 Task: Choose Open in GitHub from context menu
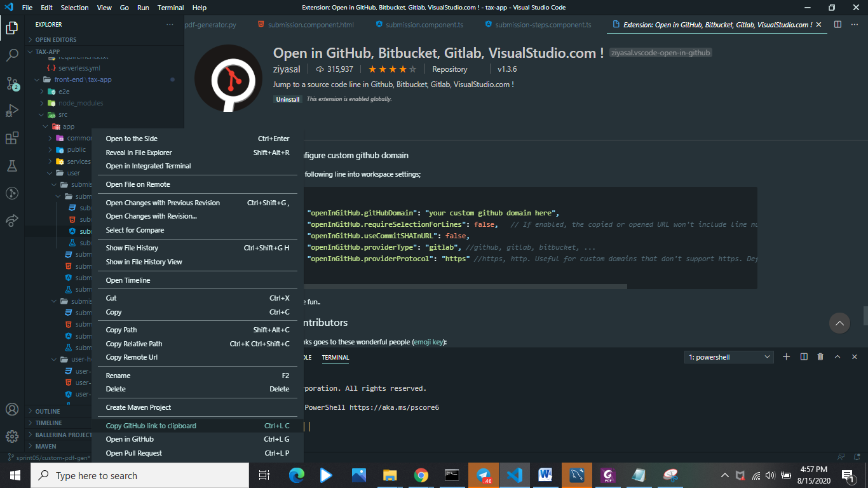coord(198,439)
